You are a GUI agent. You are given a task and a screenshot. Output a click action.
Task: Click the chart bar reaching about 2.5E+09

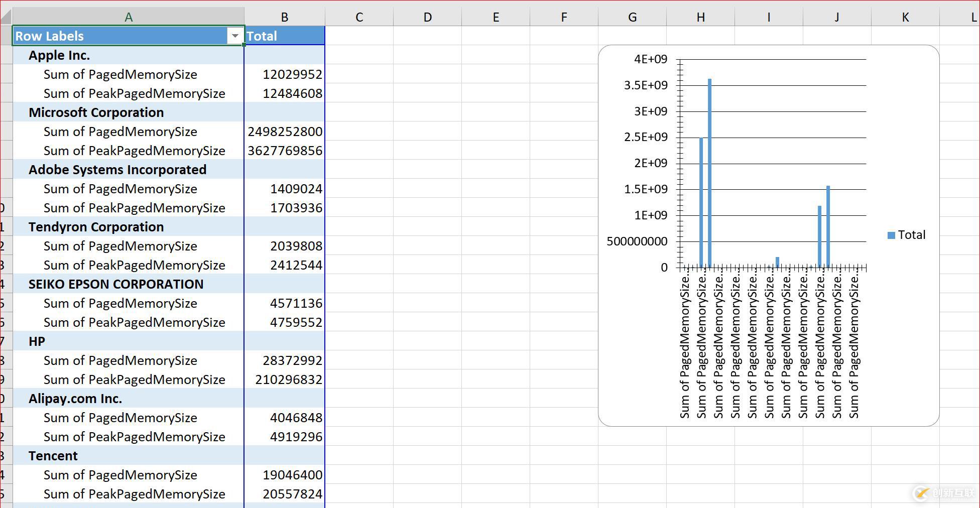[701, 202]
